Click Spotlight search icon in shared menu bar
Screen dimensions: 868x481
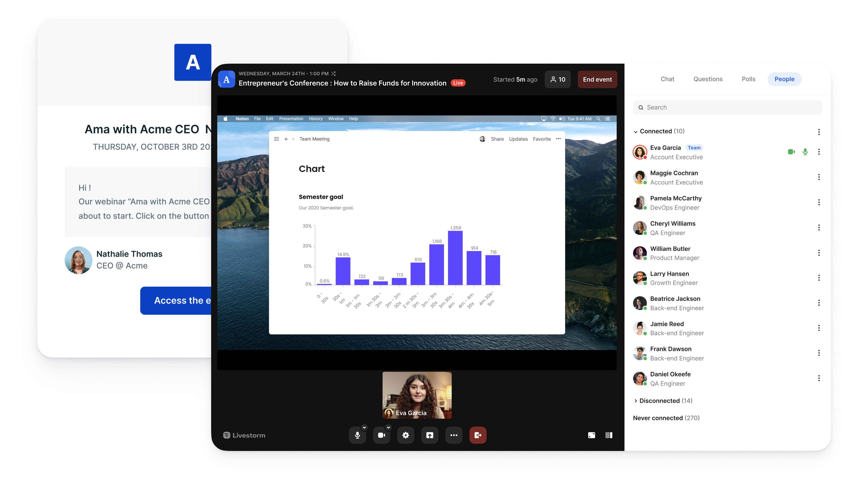pos(598,119)
